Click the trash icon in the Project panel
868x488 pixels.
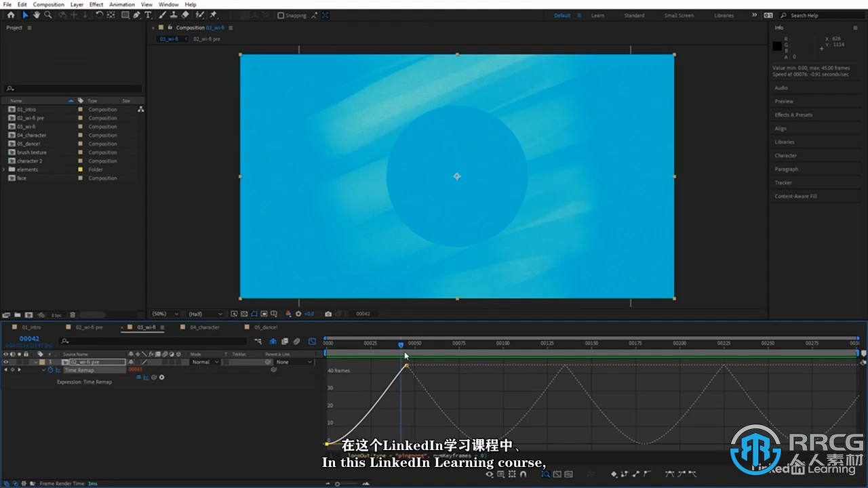click(73, 314)
